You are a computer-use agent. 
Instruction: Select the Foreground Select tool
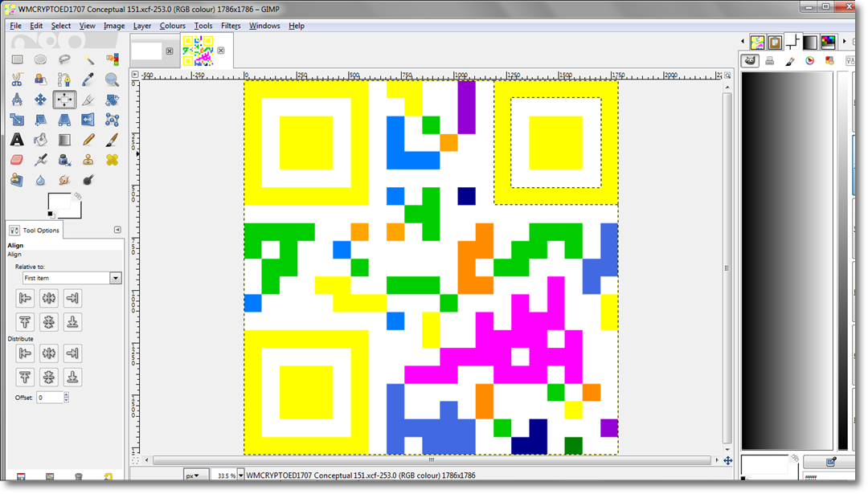pyautogui.click(x=40, y=80)
